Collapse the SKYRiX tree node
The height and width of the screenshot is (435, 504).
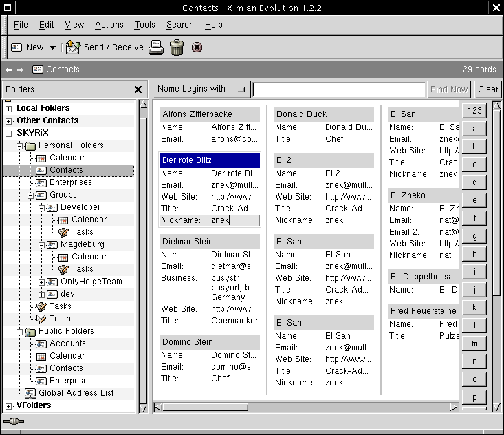tap(9, 134)
